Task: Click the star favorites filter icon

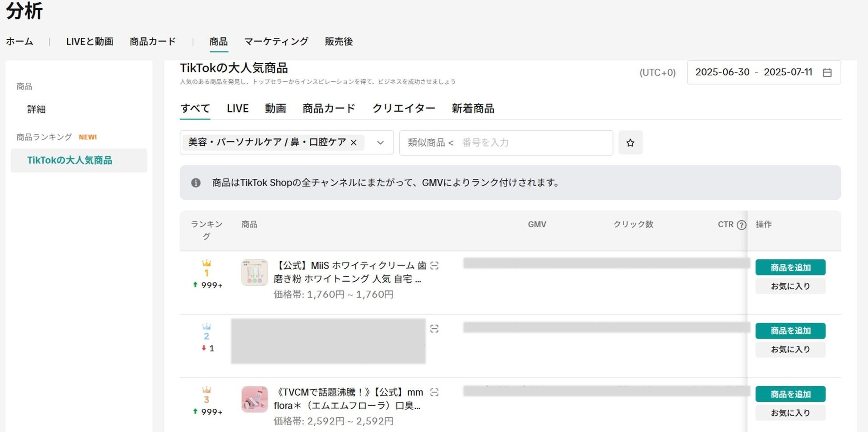Action: click(630, 143)
